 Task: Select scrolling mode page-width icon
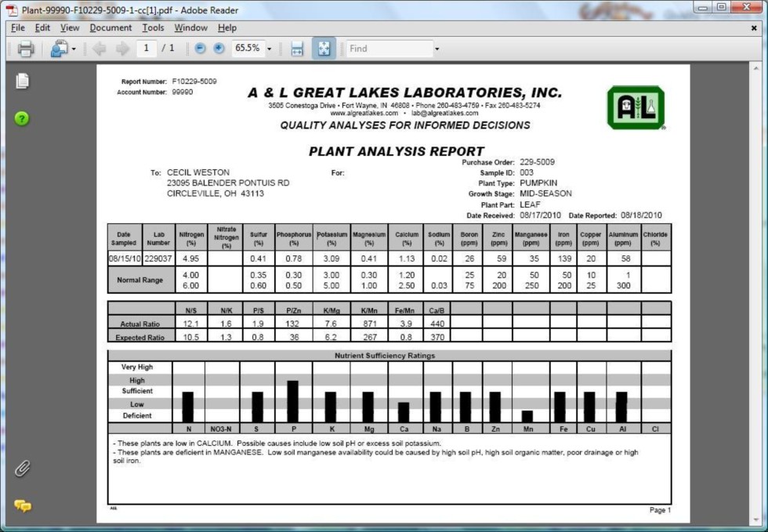click(x=297, y=49)
